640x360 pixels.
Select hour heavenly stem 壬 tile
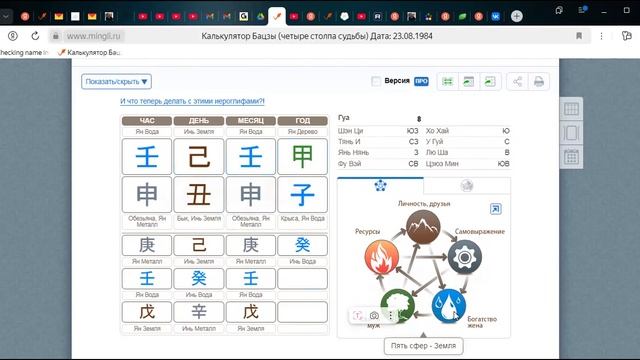pos(147,156)
